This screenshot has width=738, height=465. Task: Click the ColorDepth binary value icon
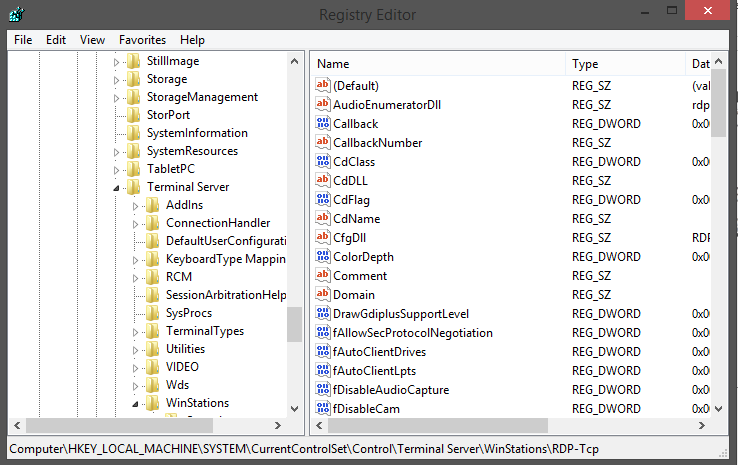point(322,256)
